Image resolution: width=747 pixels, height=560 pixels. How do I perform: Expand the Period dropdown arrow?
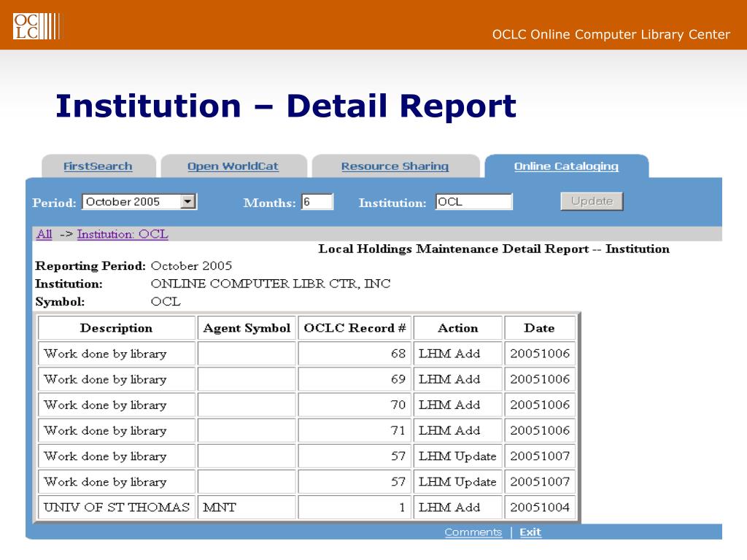[188, 202]
